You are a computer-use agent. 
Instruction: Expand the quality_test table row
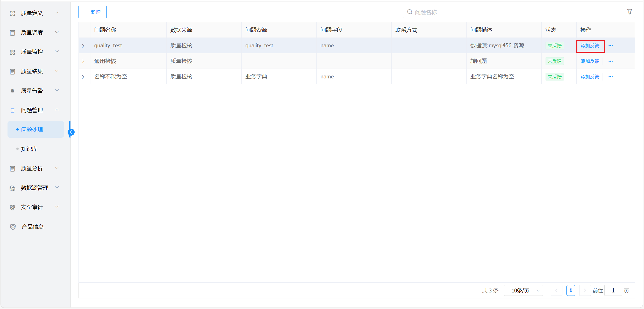[x=83, y=46]
